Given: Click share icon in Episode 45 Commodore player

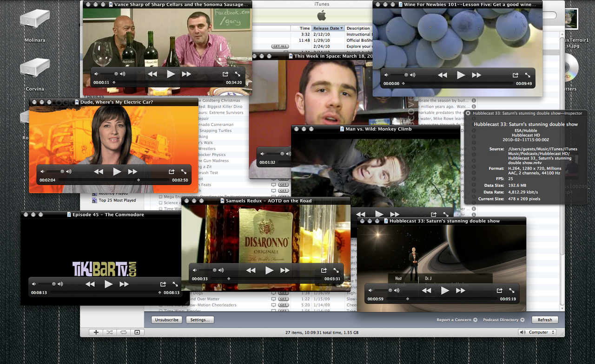Looking at the screenshot, I should tap(163, 284).
